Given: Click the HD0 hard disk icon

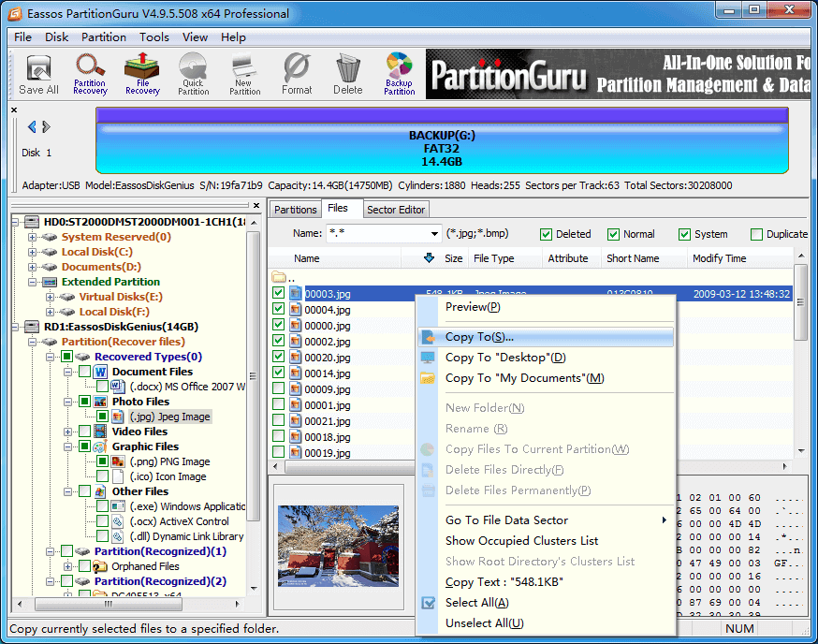Looking at the screenshot, I should click(x=33, y=222).
